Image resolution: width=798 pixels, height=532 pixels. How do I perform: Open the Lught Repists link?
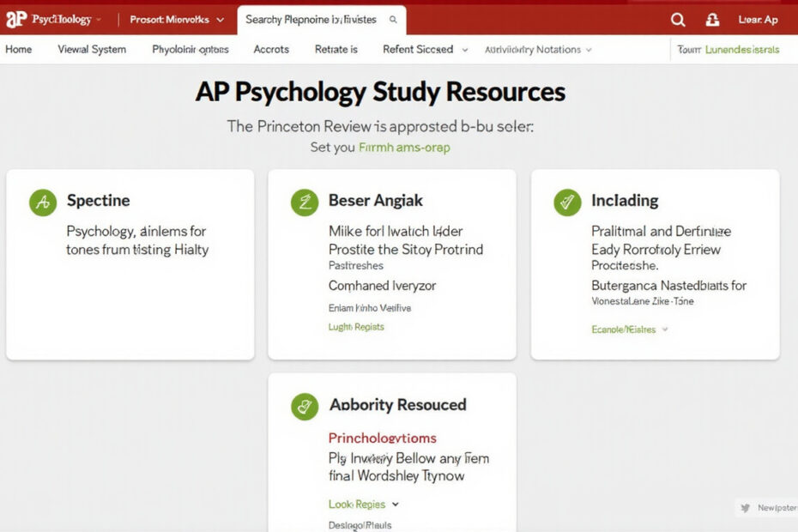356,327
